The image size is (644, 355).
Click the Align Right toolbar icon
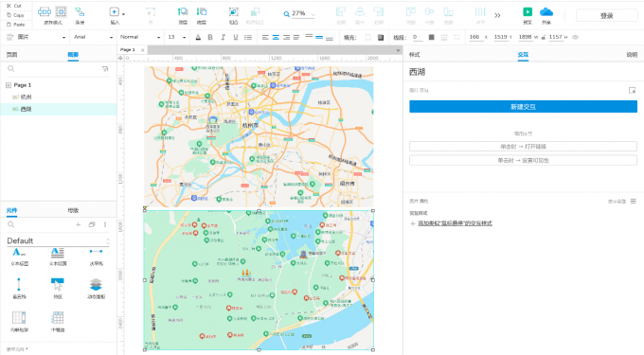click(x=379, y=12)
